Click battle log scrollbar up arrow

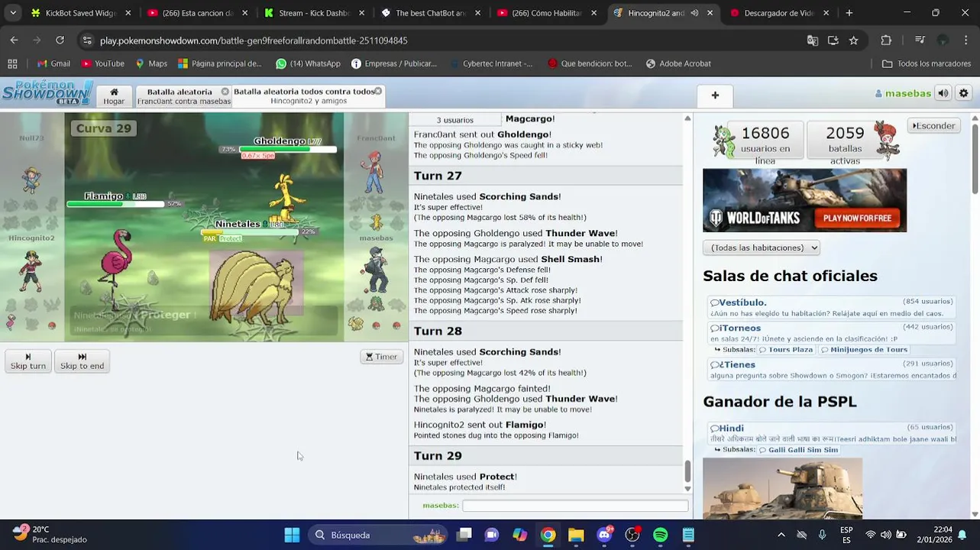pos(687,118)
